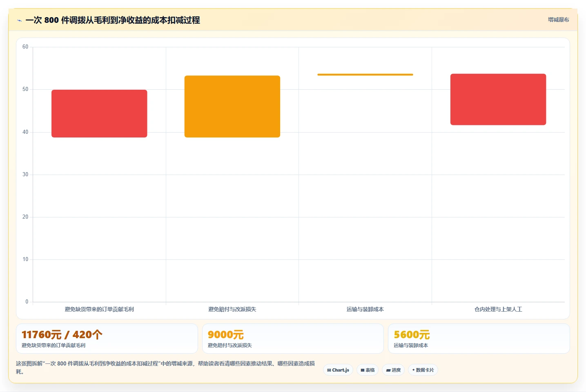586x392 pixels.
Task: Click the x-axis label 仓内处理与上架人工
Action: [x=498, y=309]
